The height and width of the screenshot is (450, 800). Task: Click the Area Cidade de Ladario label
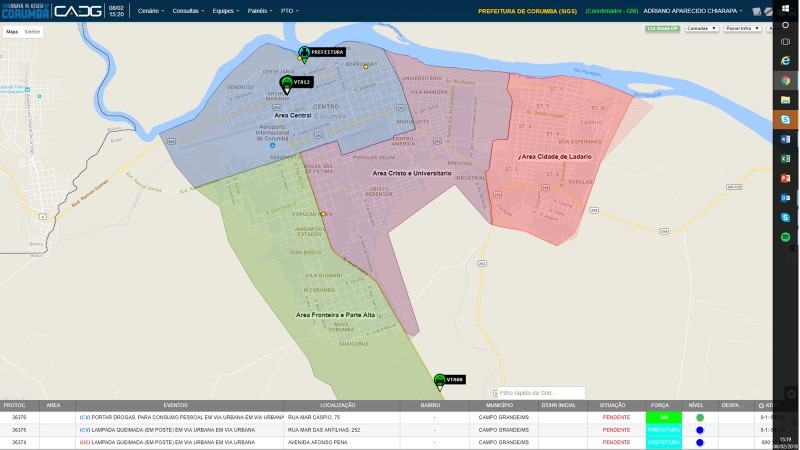pos(555,157)
